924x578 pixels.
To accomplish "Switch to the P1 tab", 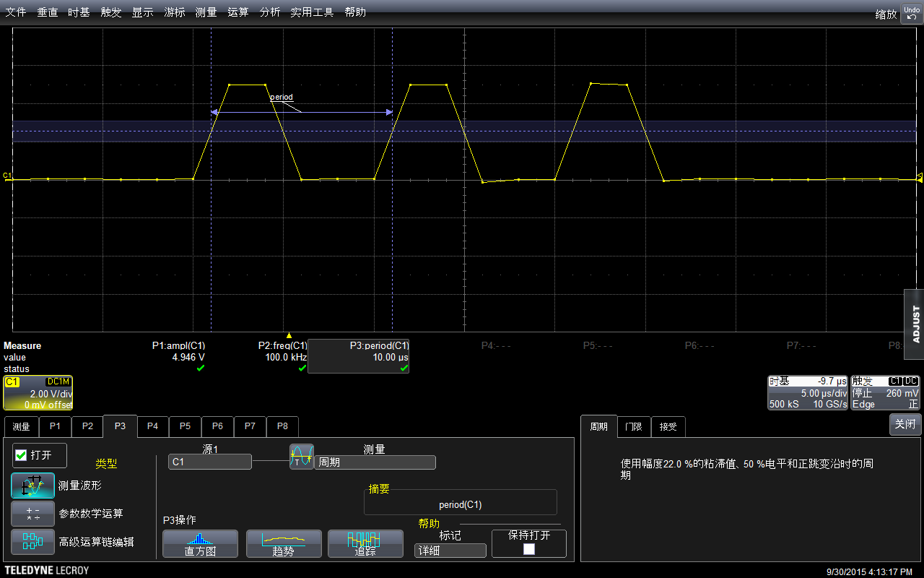I will (x=55, y=426).
